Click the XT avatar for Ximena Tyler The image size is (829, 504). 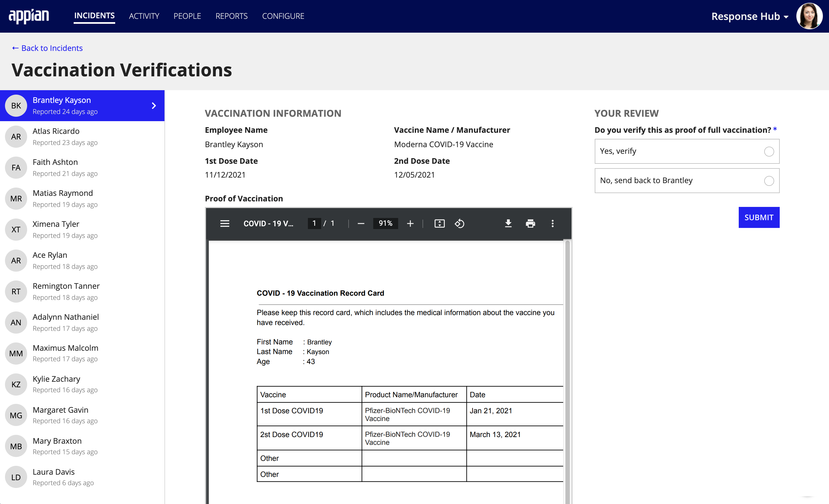(16, 229)
